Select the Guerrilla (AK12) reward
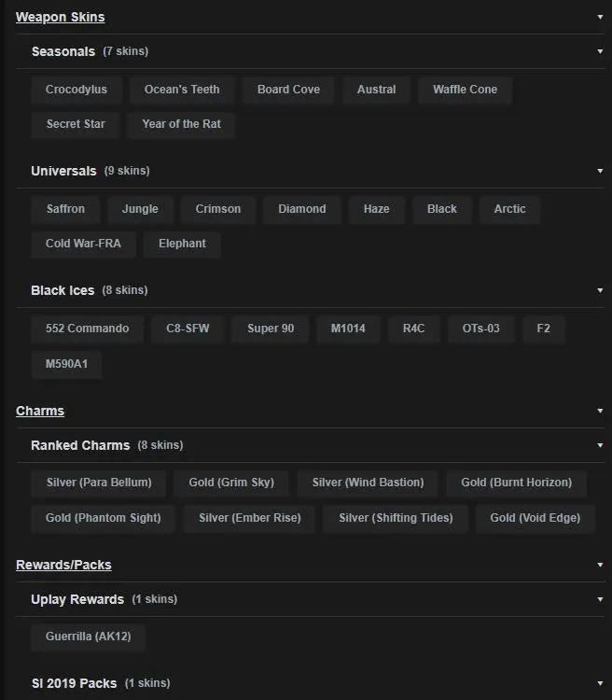 tap(88, 637)
